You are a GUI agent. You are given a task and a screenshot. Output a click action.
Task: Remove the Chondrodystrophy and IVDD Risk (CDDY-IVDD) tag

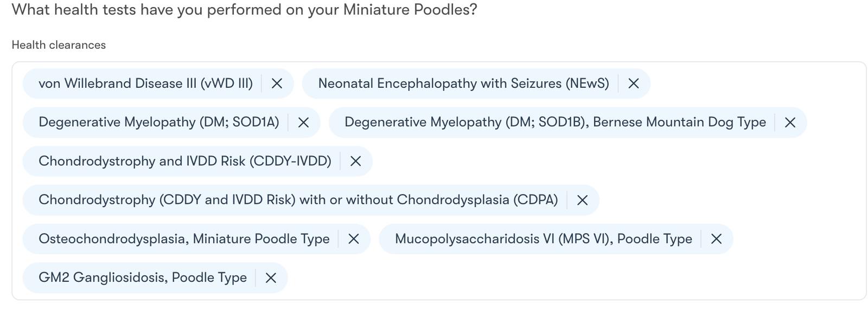point(355,161)
